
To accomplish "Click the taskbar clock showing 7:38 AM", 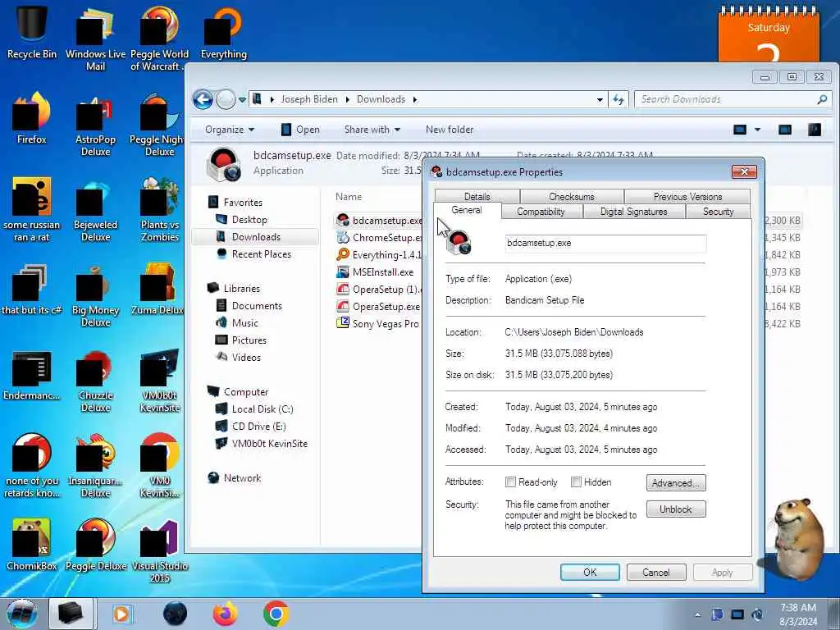I will click(x=797, y=615).
